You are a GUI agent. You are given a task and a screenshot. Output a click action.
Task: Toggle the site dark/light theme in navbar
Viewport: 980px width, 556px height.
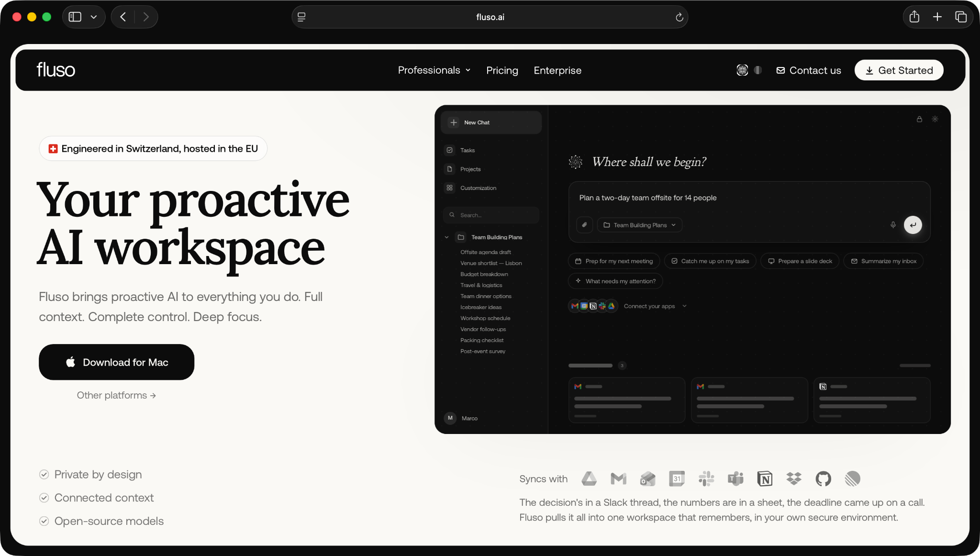(758, 70)
